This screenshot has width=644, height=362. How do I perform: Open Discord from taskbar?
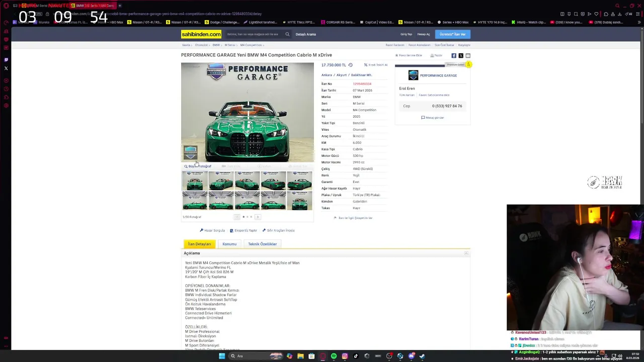click(411, 356)
